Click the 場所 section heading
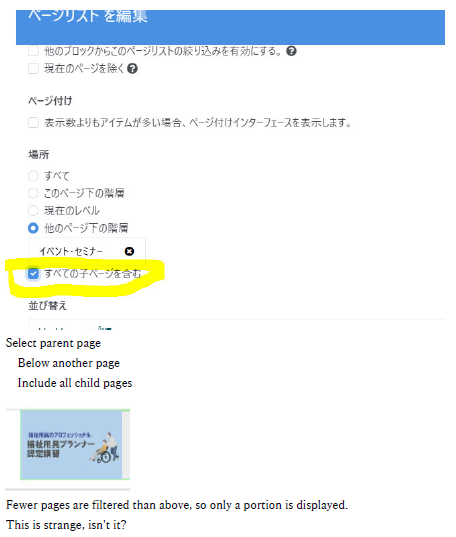 [x=39, y=154]
